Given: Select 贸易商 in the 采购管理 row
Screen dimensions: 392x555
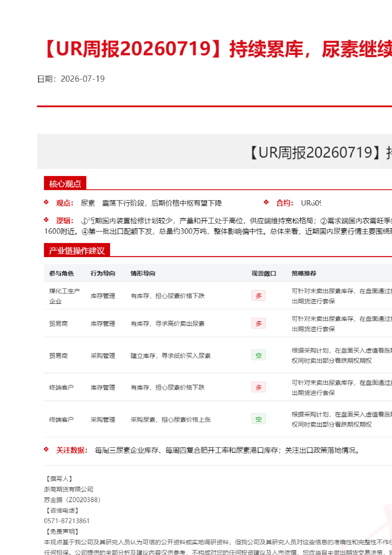Looking at the screenshot, I should pos(58,356).
